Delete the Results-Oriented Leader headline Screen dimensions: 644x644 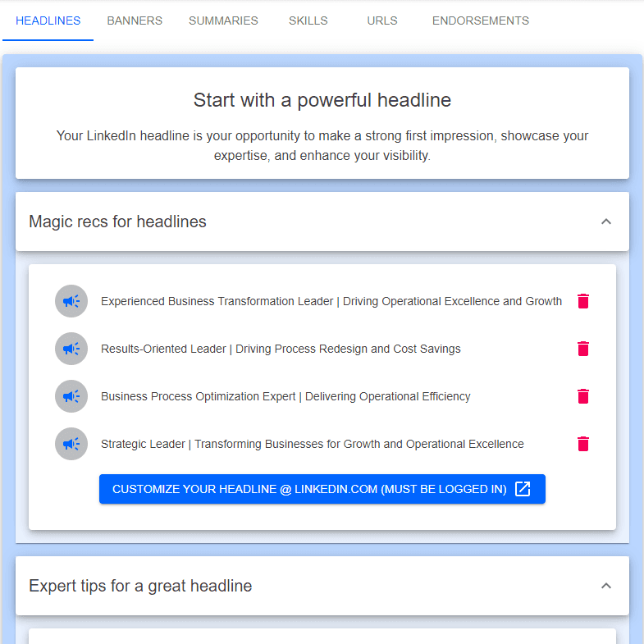click(583, 349)
